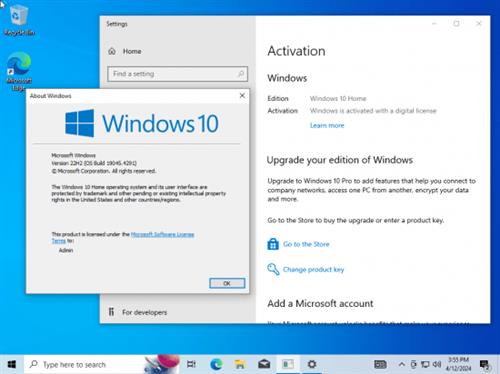Click the Home icon in Settings sidebar

click(112, 51)
